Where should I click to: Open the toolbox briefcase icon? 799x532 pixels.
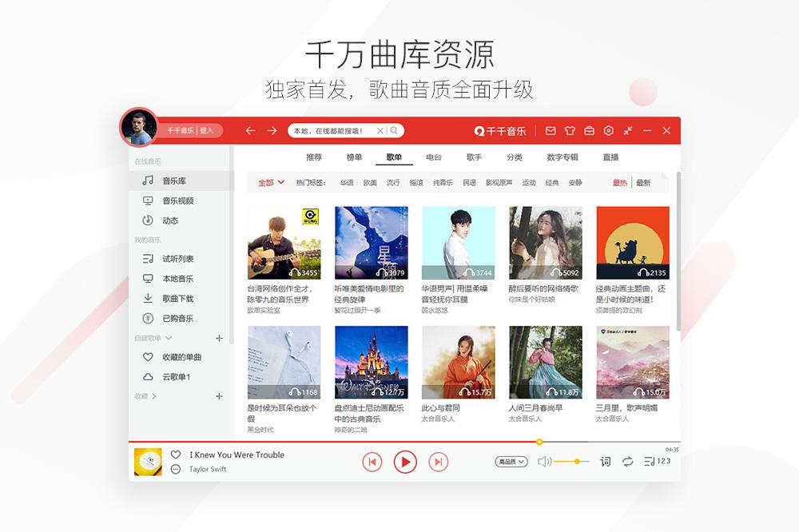pyautogui.click(x=589, y=131)
